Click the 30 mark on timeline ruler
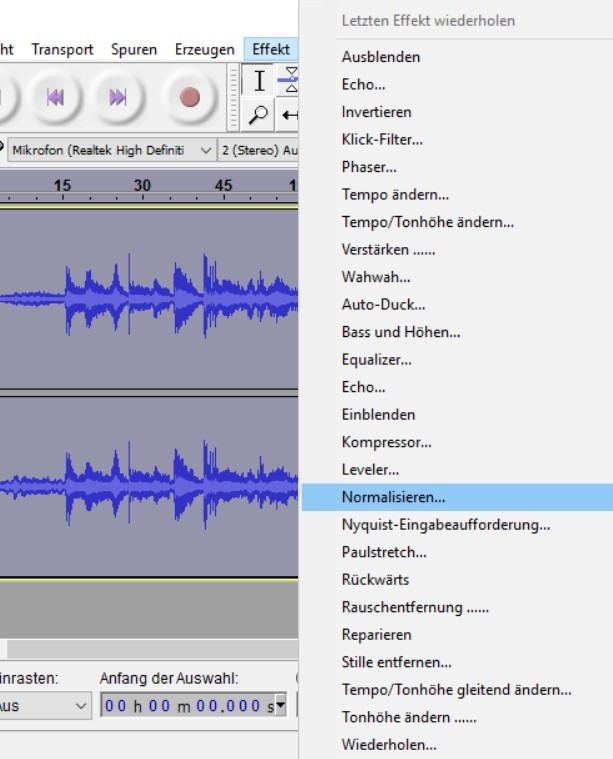613x759 pixels. pos(142,185)
